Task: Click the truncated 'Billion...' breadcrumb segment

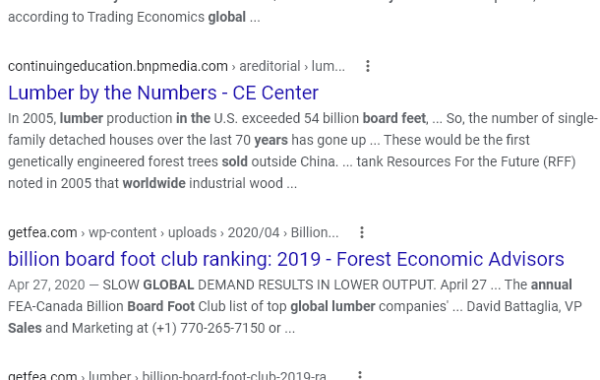Action: click(x=315, y=232)
